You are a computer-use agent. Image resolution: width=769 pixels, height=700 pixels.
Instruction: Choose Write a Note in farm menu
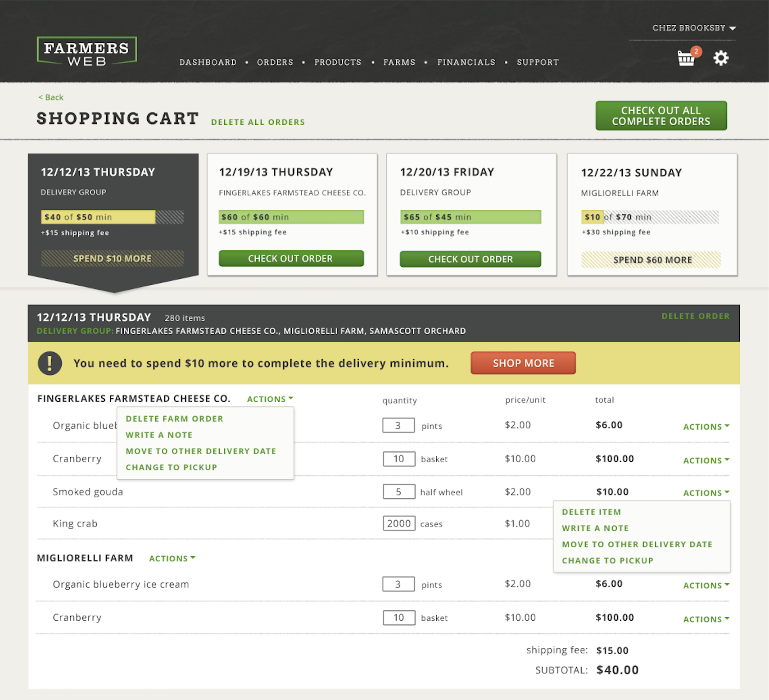(x=159, y=435)
